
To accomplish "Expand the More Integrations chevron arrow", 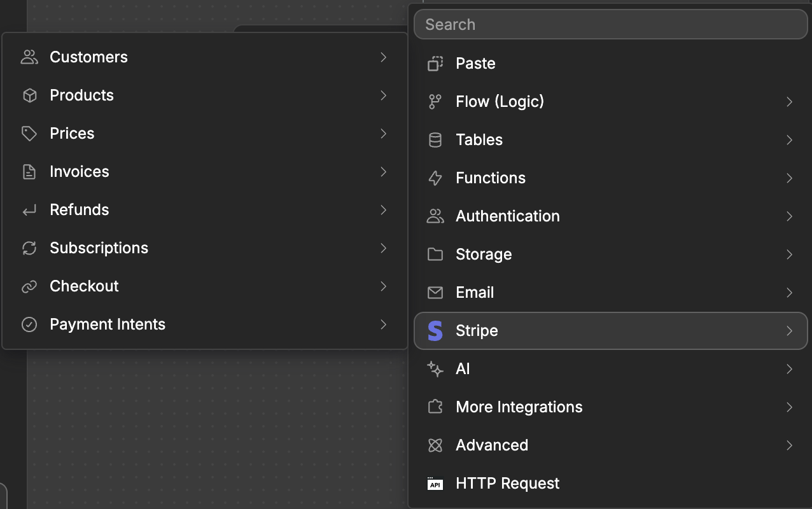I will (x=790, y=407).
